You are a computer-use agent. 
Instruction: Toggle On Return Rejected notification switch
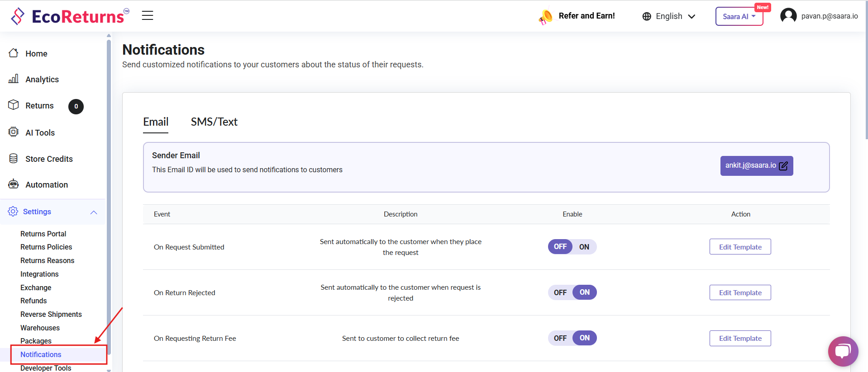pyautogui.click(x=572, y=292)
